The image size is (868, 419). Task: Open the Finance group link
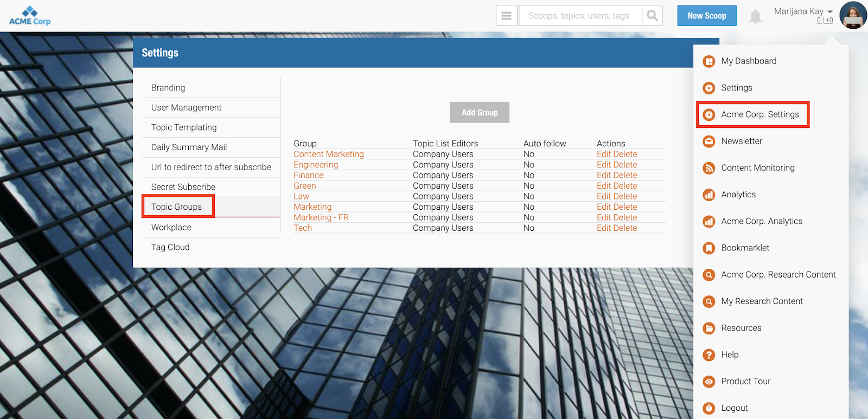click(x=309, y=176)
